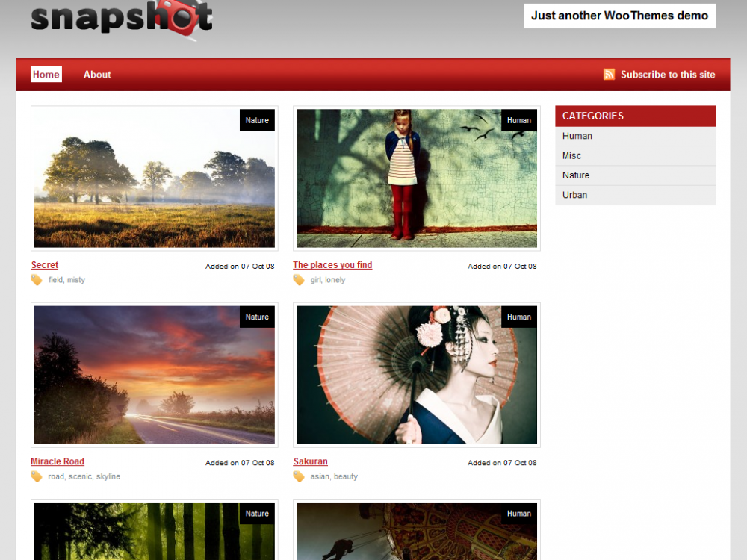The image size is (747, 560).
Task: Click 'Added on 07 Oct 08' under Secret photo
Action: click(240, 267)
